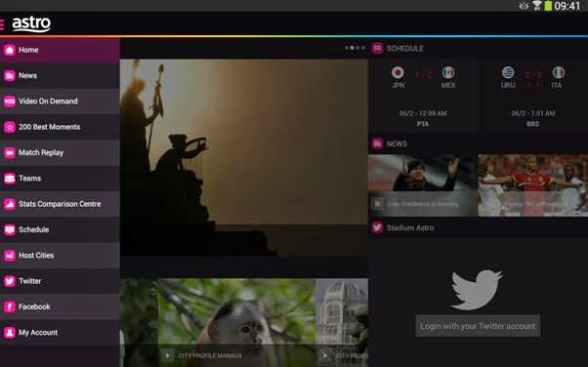588x367 pixels.
Task: Click the Schedule icon in sidebar
Action: pos(10,229)
